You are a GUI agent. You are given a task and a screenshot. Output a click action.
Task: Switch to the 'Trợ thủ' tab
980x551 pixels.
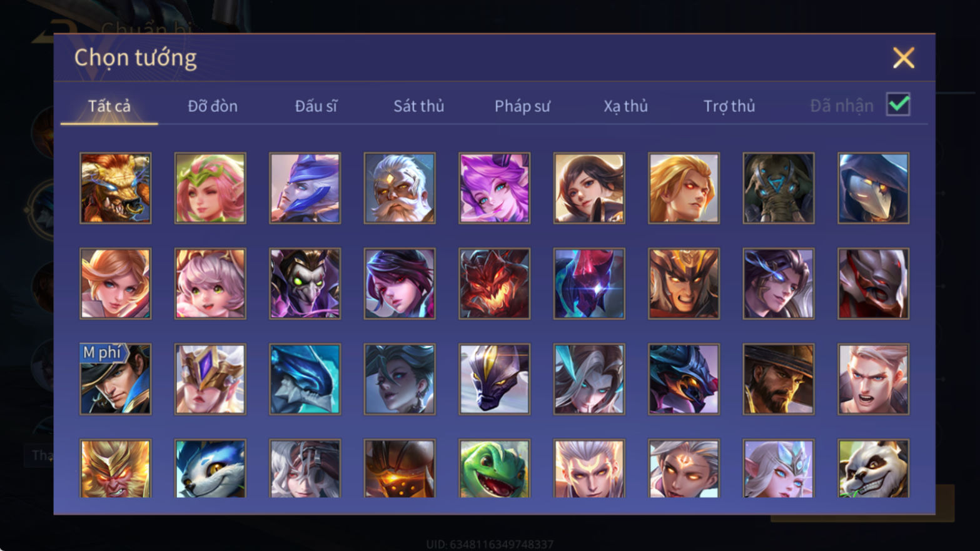pyautogui.click(x=729, y=106)
